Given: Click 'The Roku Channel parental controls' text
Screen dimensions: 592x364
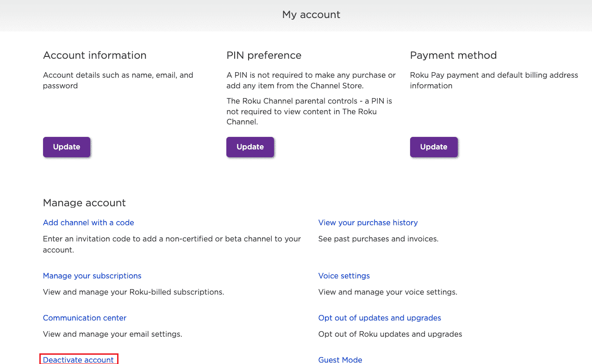Looking at the screenshot, I should [309, 111].
